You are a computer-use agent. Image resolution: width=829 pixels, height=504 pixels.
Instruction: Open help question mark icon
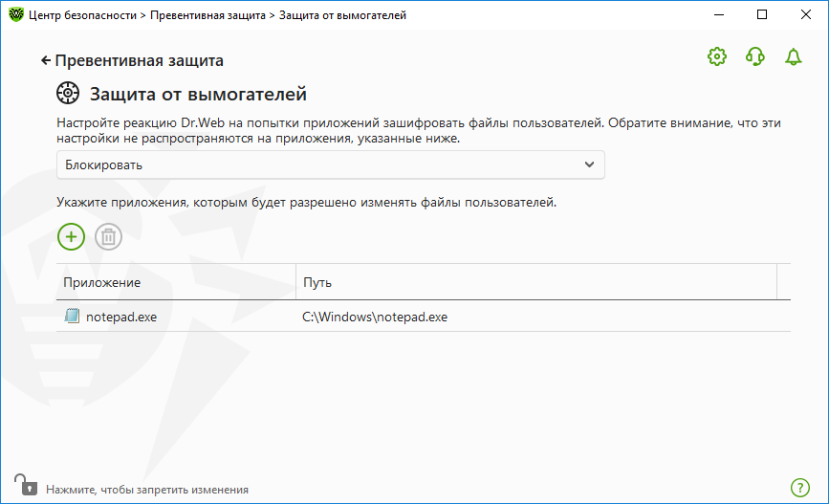point(800,488)
